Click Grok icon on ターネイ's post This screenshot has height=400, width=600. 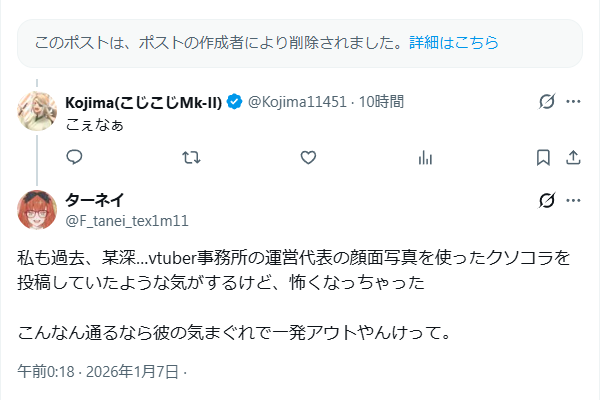click(x=546, y=200)
